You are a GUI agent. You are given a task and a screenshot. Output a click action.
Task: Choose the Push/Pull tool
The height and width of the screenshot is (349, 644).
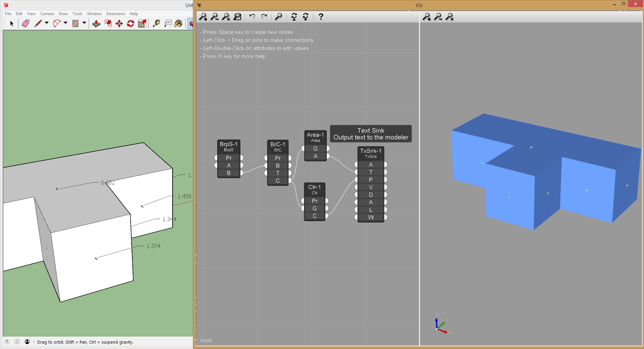[96, 23]
